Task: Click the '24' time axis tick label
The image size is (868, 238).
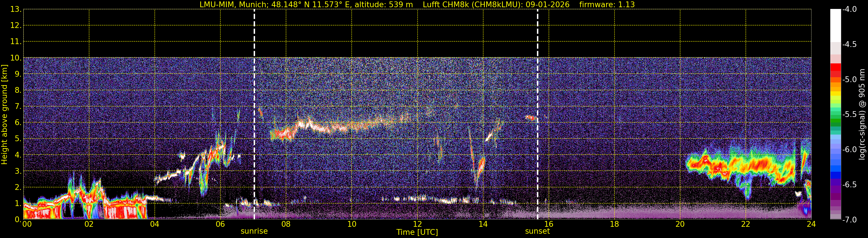Action: coord(811,224)
